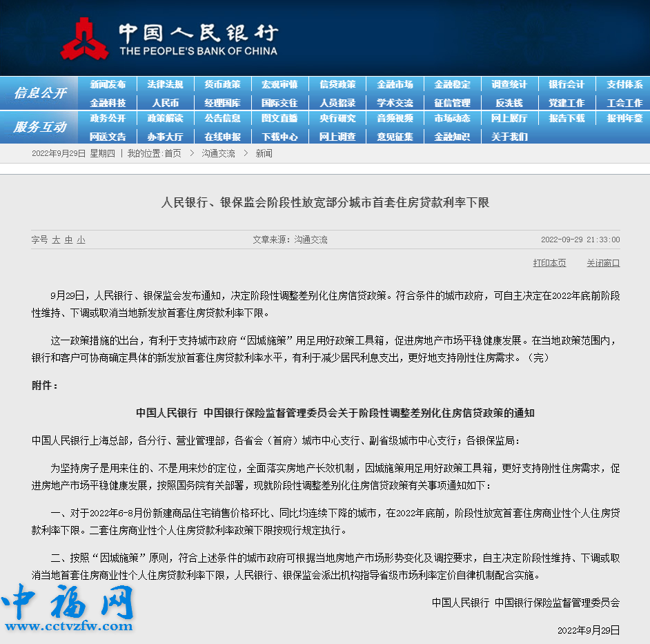
Task: Open 市场动态 menu item
Action: pos(452,118)
